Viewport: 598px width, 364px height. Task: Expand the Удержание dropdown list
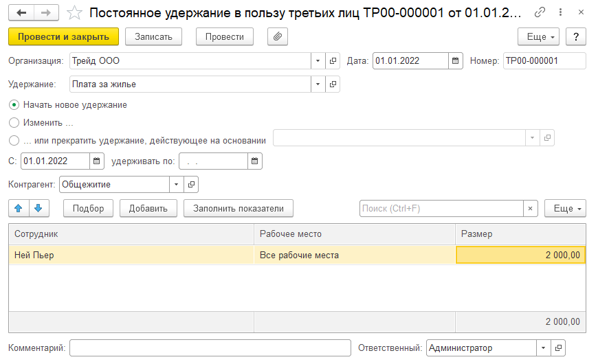coord(318,84)
